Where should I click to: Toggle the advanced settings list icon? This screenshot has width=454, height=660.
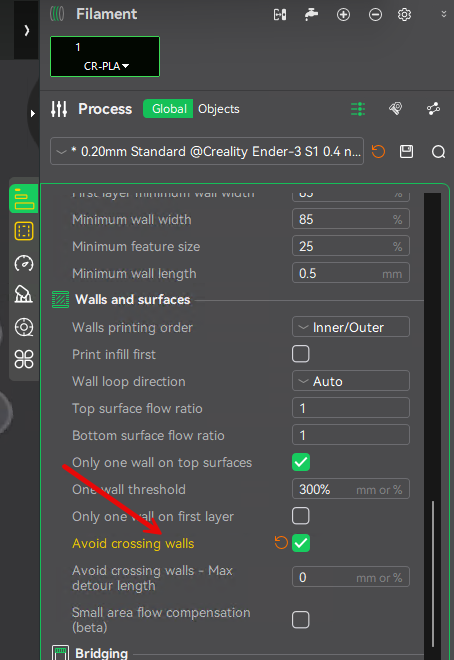tap(358, 109)
